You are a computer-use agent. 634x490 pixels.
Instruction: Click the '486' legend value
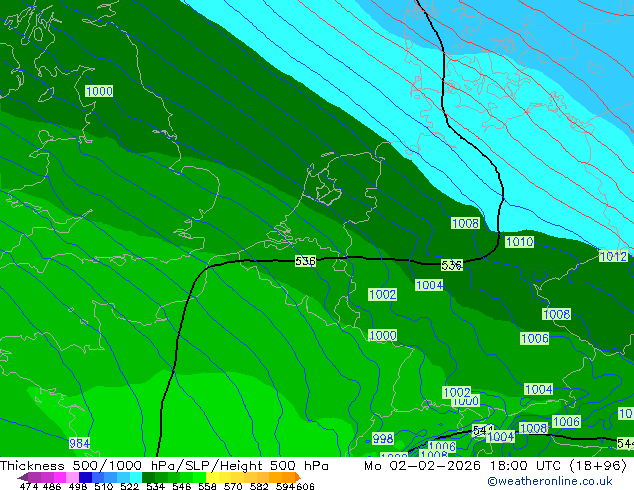click(52, 486)
